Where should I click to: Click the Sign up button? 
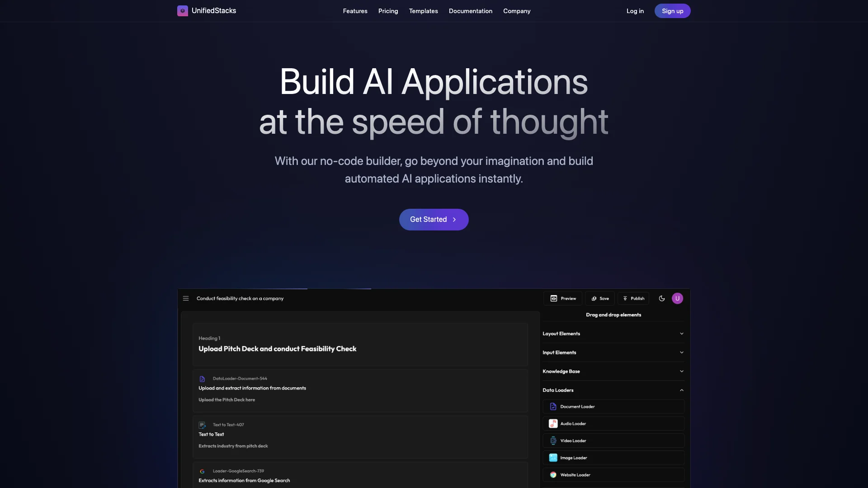672,11
